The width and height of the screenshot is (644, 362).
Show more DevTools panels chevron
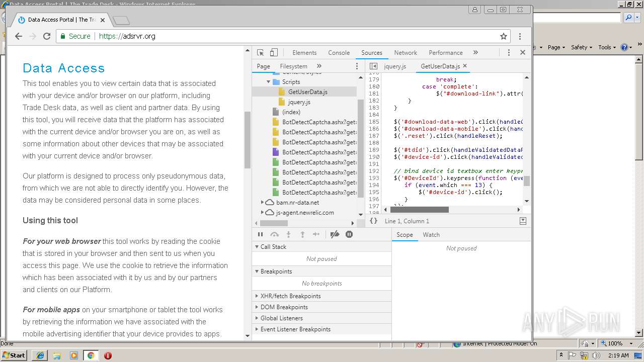(x=475, y=52)
